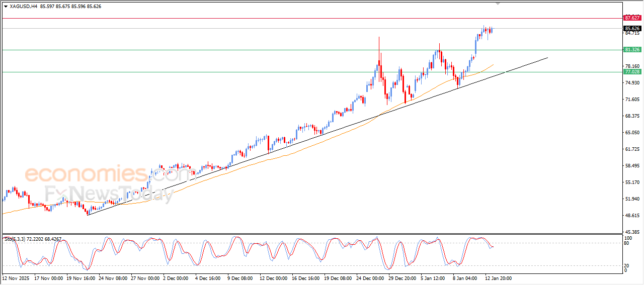Click the 16 Dec 16:00 time label

point(306,277)
